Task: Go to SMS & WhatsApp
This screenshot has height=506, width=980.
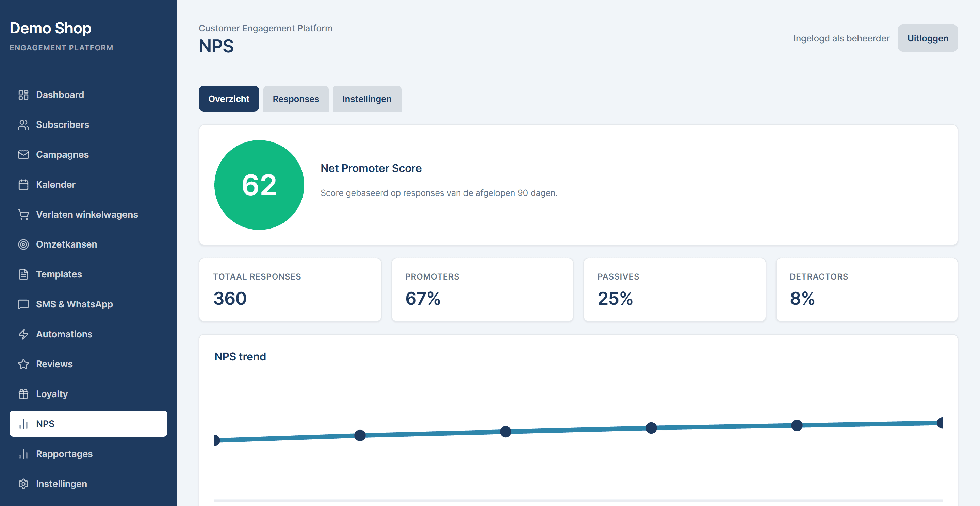Action: [x=88, y=304]
